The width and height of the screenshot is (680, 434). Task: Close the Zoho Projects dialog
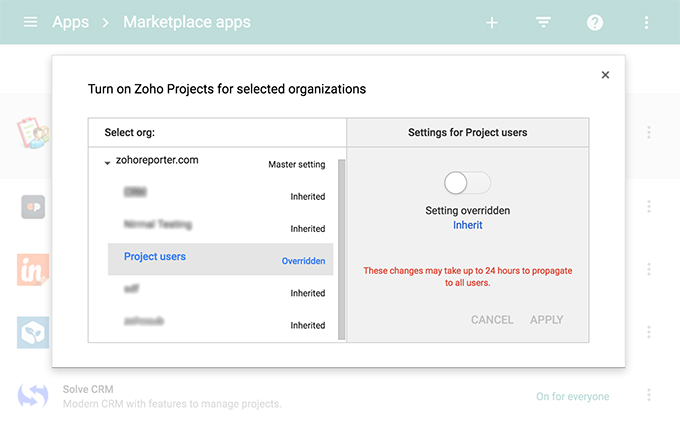pyautogui.click(x=605, y=75)
